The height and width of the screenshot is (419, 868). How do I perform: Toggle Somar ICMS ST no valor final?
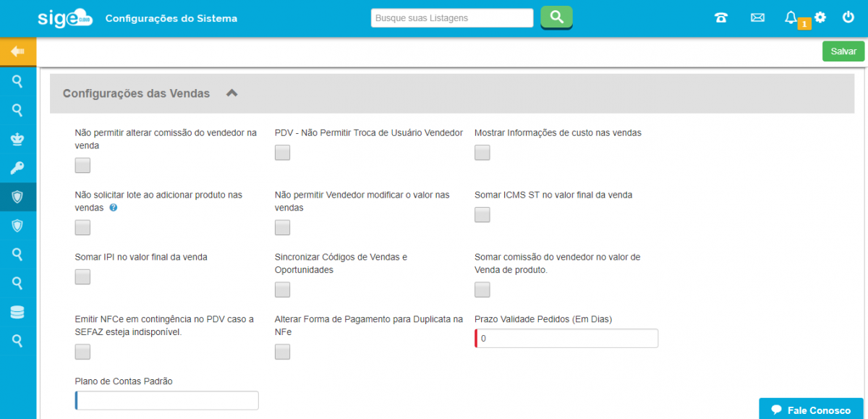(x=482, y=215)
